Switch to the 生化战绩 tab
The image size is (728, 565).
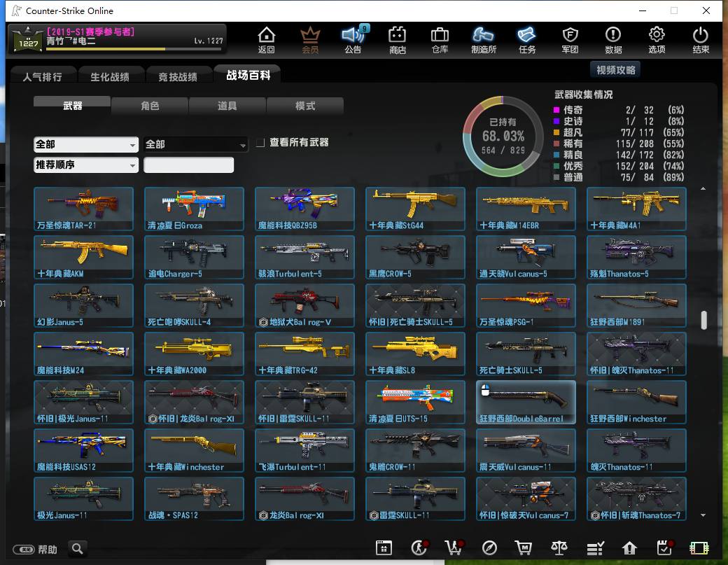point(110,76)
